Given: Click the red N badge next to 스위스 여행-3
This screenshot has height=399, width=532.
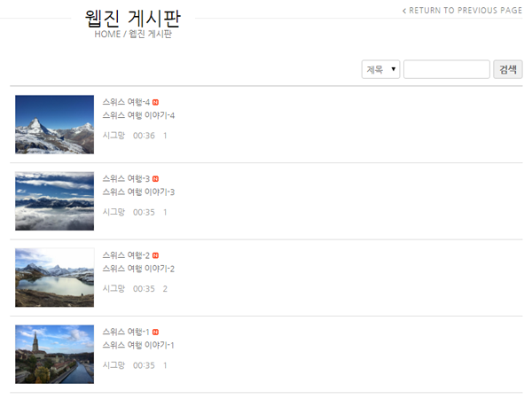Looking at the screenshot, I should point(155,179).
